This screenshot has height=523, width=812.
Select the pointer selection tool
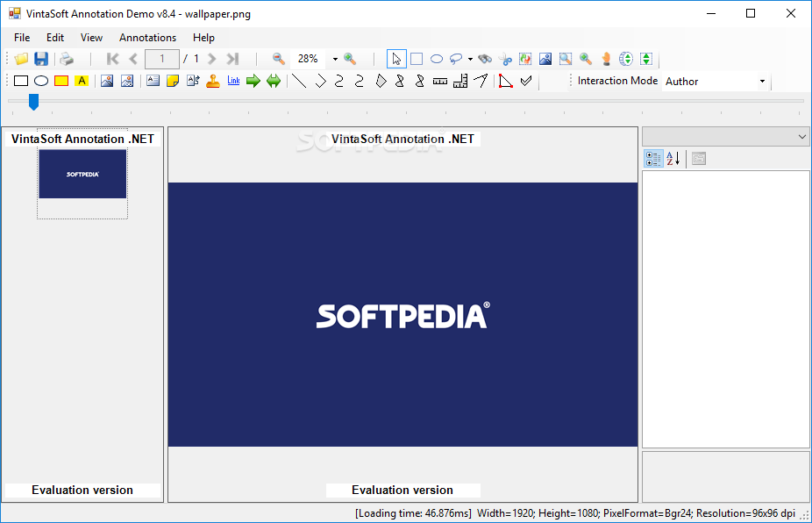pyautogui.click(x=396, y=59)
